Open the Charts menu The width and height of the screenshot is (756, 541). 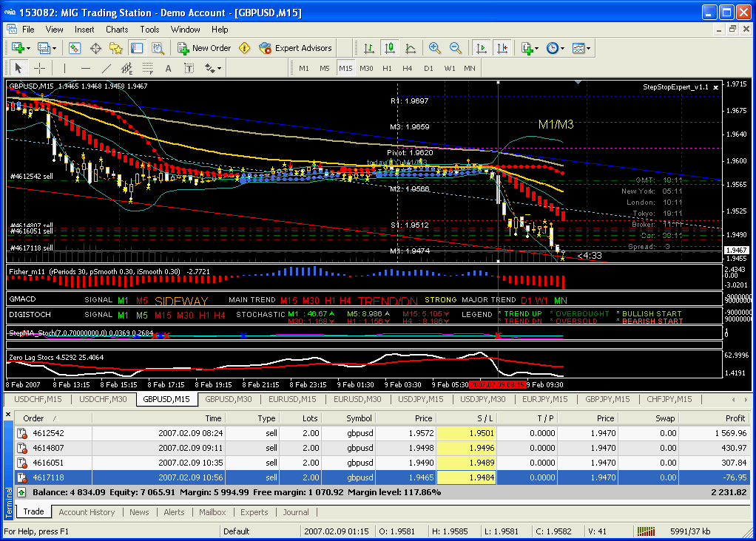coord(117,30)
